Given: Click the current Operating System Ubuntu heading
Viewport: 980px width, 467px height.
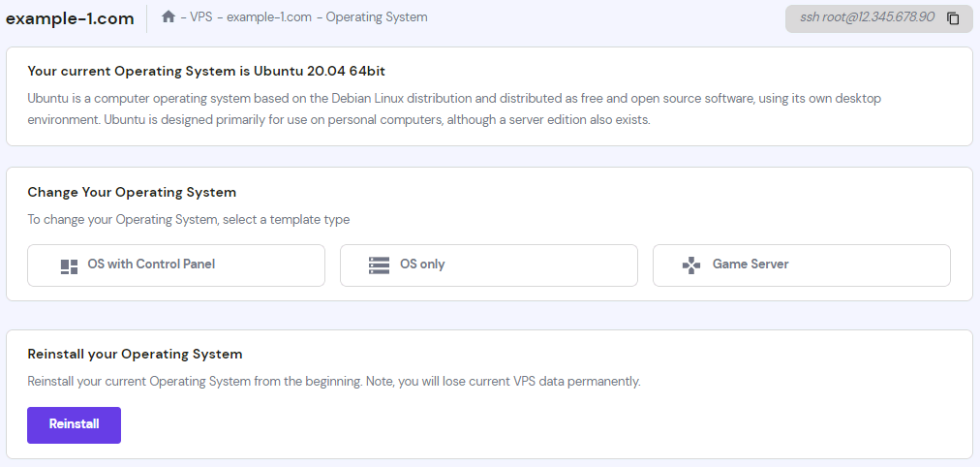Looking at the screenshot, I should coord(206,71).
